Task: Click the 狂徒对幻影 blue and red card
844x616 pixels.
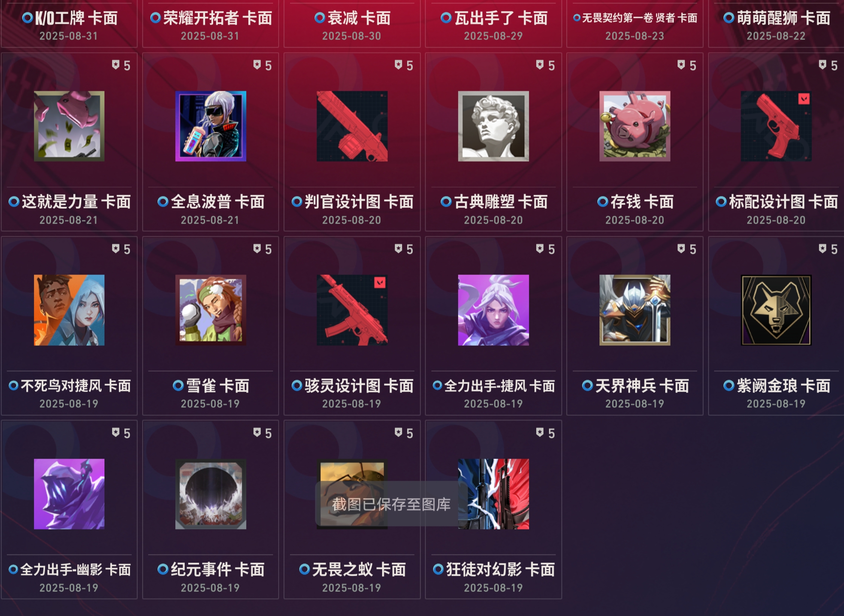Action: tap(493, 494)
